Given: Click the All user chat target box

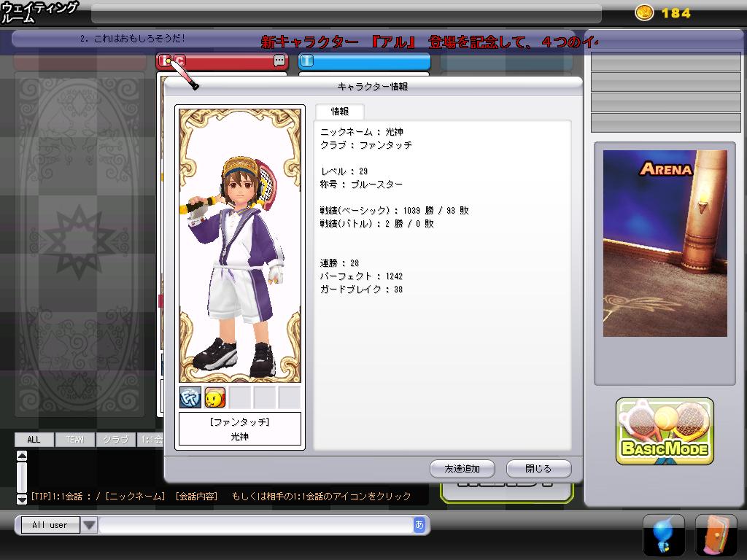Looking at the screenshot, I should point(49,525).
